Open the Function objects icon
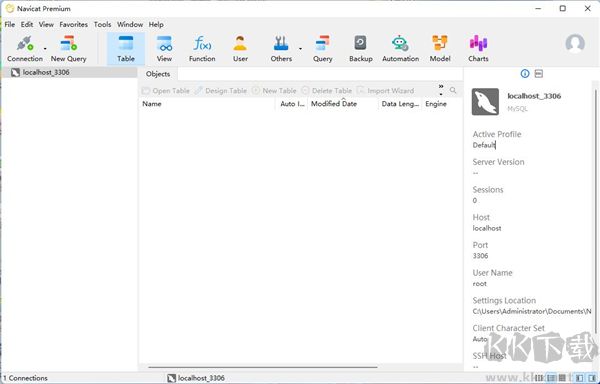The image size is (600, 384). (202, 49)
